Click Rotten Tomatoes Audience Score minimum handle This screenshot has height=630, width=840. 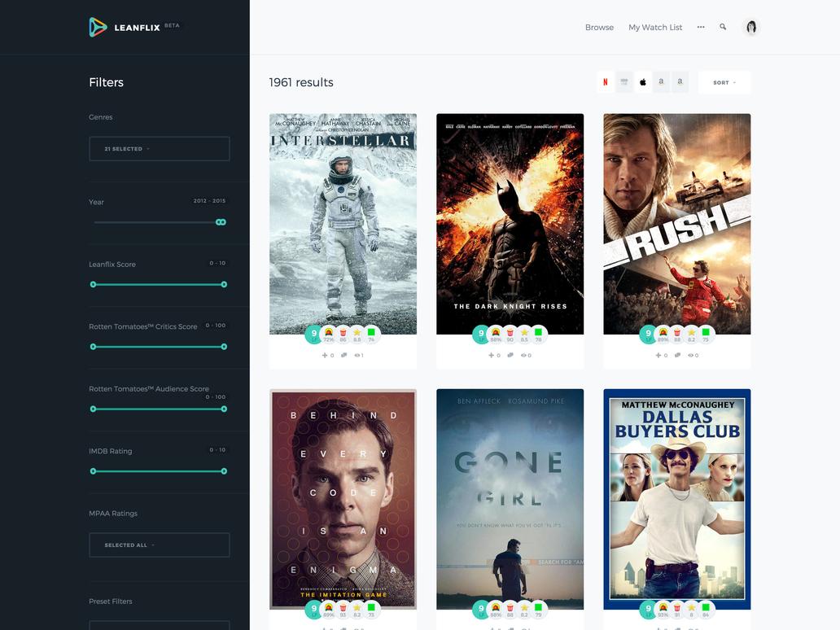94,409
